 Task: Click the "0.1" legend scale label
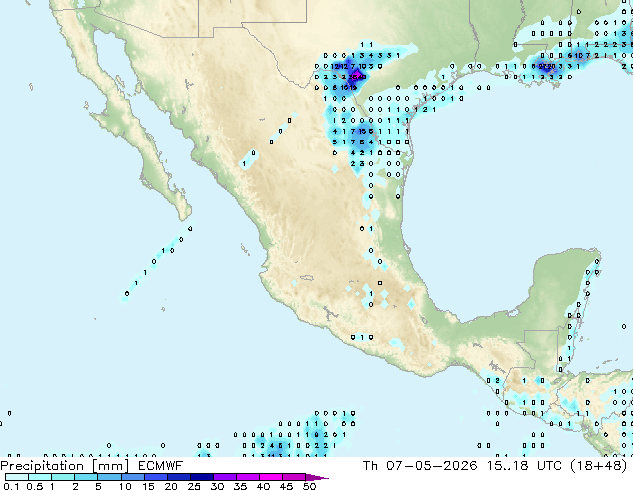tap(11, 486)
